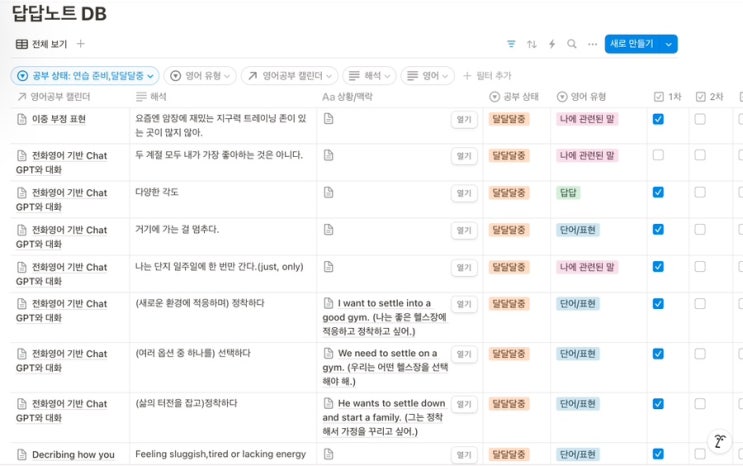Open the 영어 filter dropdown
This screenshot has width=743, height=466.
pos(427,76)
